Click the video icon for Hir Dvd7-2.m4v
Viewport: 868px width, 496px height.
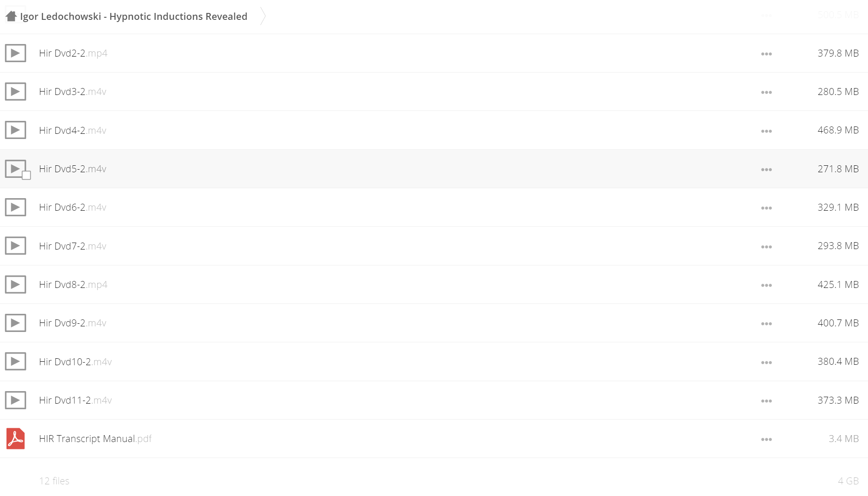point(16,246)
